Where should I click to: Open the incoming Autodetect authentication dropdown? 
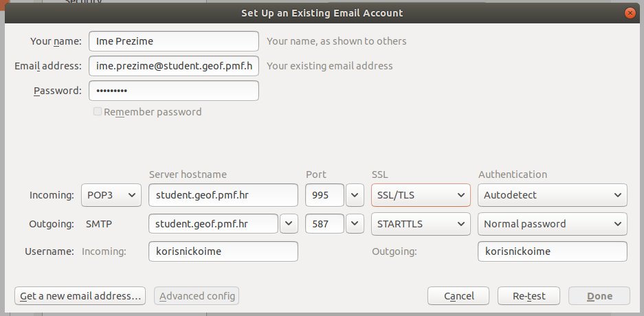553,195
